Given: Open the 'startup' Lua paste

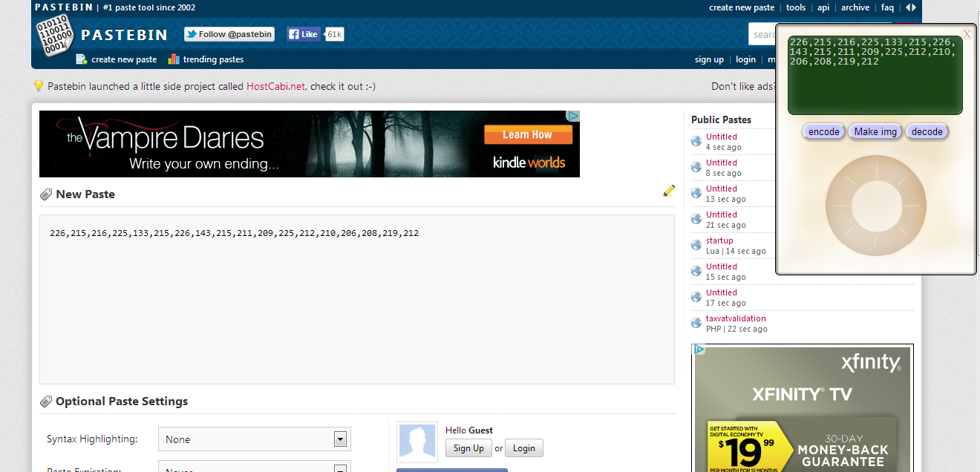Looking at the screenshot, I should tap(719, 240).
